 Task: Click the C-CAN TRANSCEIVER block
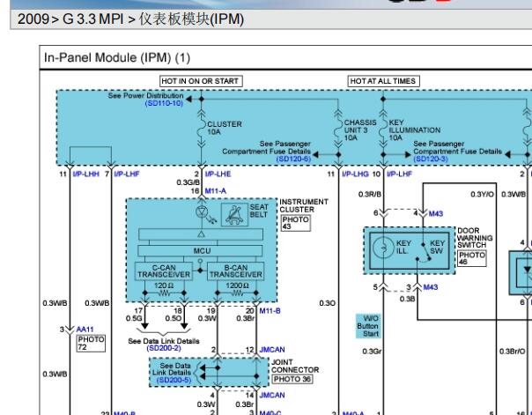[x=164, y=271]
